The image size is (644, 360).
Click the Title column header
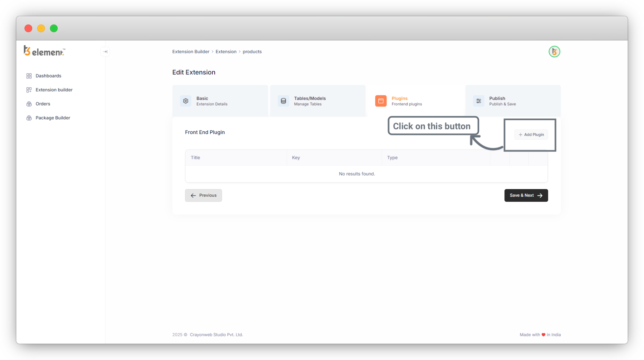pyautogui.click(x=196, y=158)
